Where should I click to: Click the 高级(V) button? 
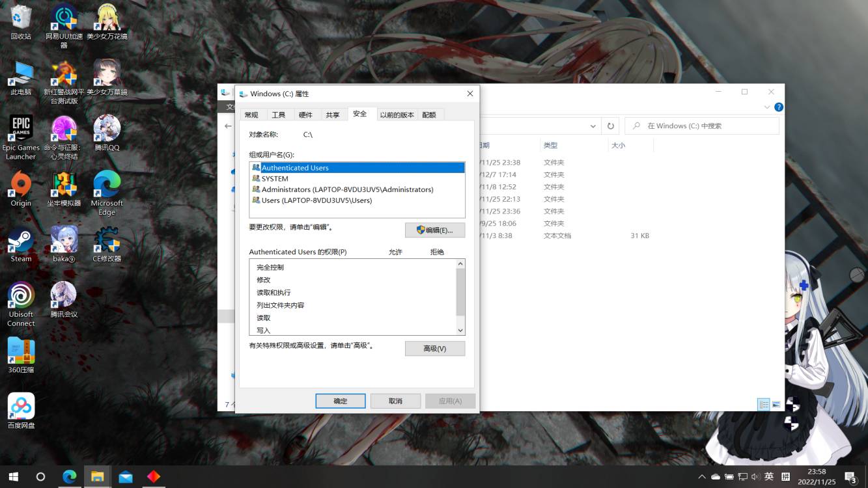(x=435, y=349)
